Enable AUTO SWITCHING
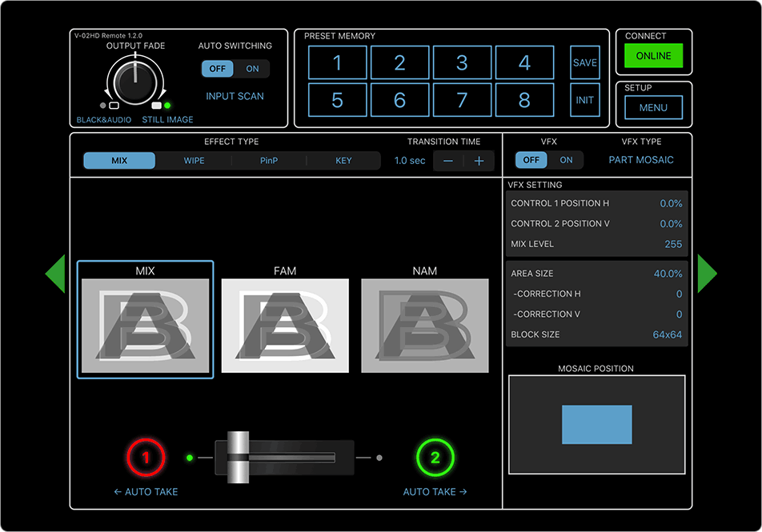This screenshot has height=532, width=762. [252, 69]
